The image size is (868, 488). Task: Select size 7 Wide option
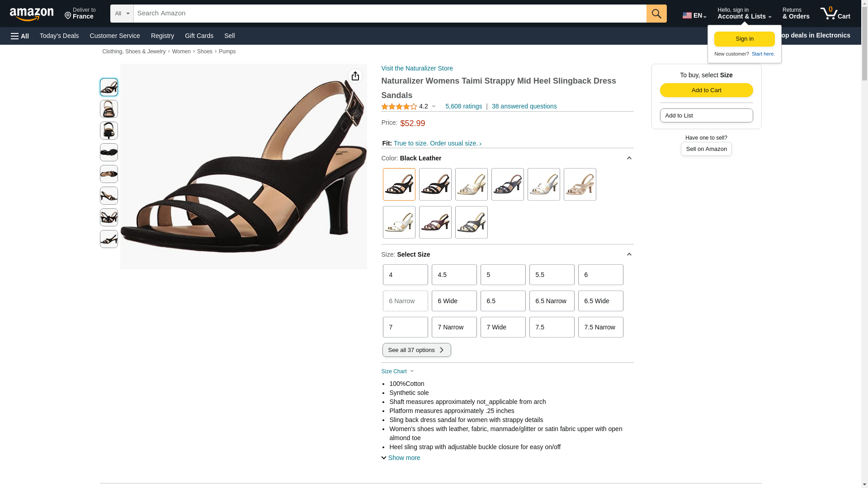pyautogui.click(x=503, y=327)
